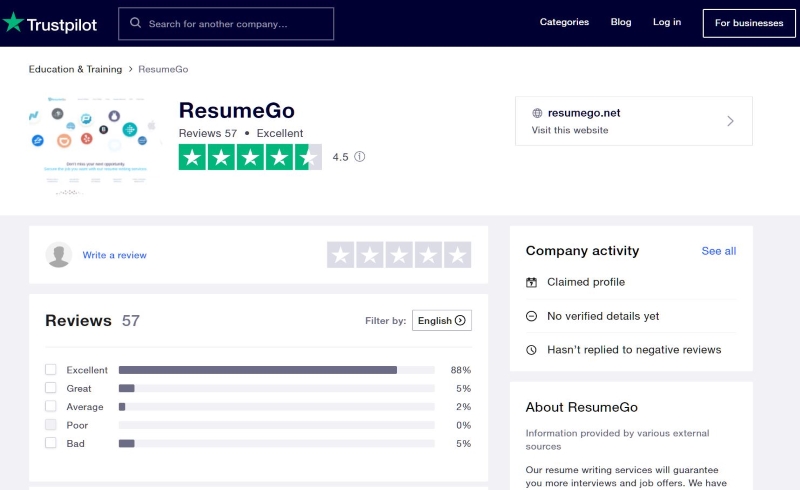
Task: Click the About ResumeGo heading
Action: tap(582, 407)
